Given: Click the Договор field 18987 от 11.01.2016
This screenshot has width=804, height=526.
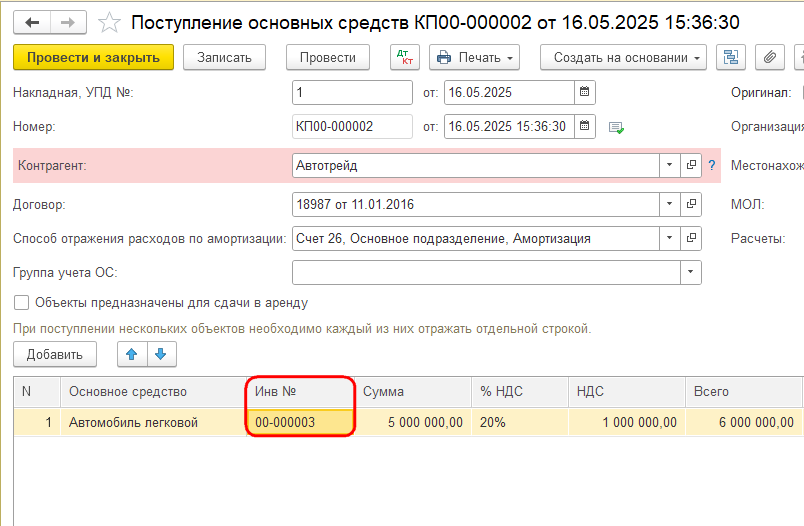Looking at the screenshot, I should [476, 204].
